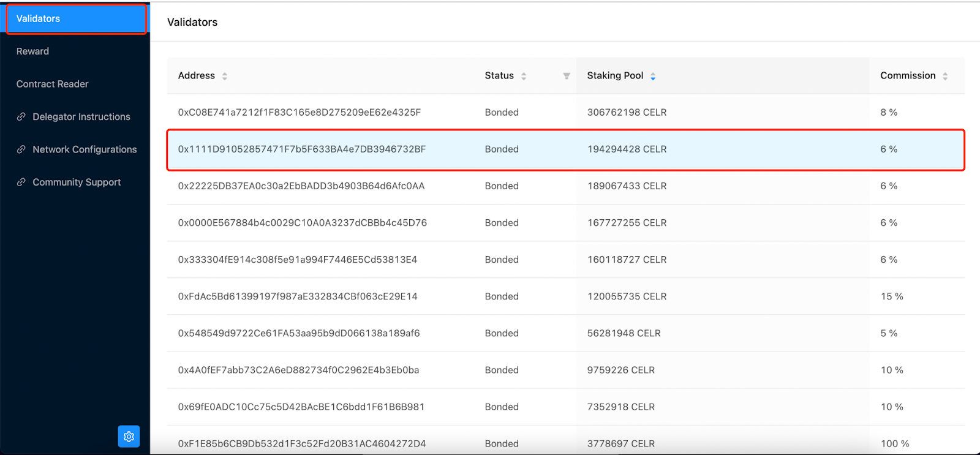Viewport: 980px width, 455px height.
Task: Click the 5 % commission cell
Action: tap(889, 333)
